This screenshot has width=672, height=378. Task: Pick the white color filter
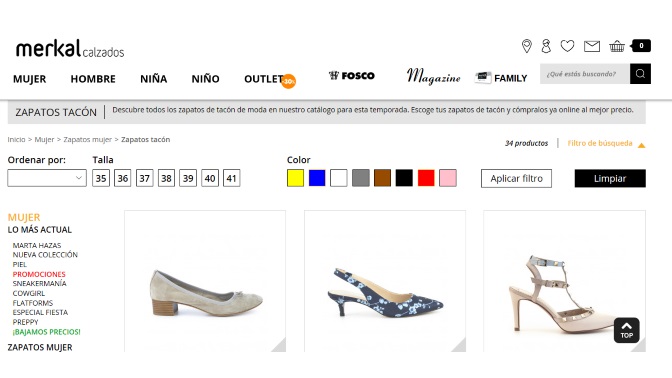[339, 178]
